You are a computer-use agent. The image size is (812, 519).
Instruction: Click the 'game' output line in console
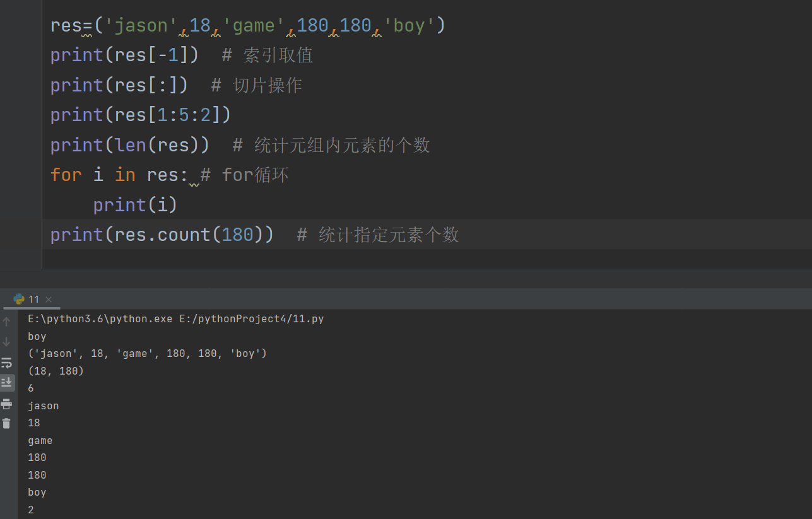click(x=40, y=441)
